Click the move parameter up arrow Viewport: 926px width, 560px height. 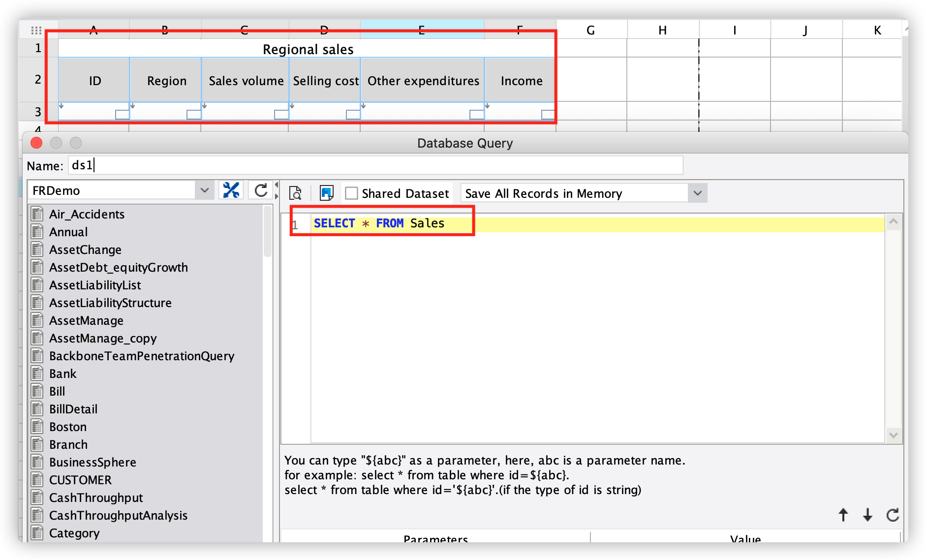[x=843, y=515]
